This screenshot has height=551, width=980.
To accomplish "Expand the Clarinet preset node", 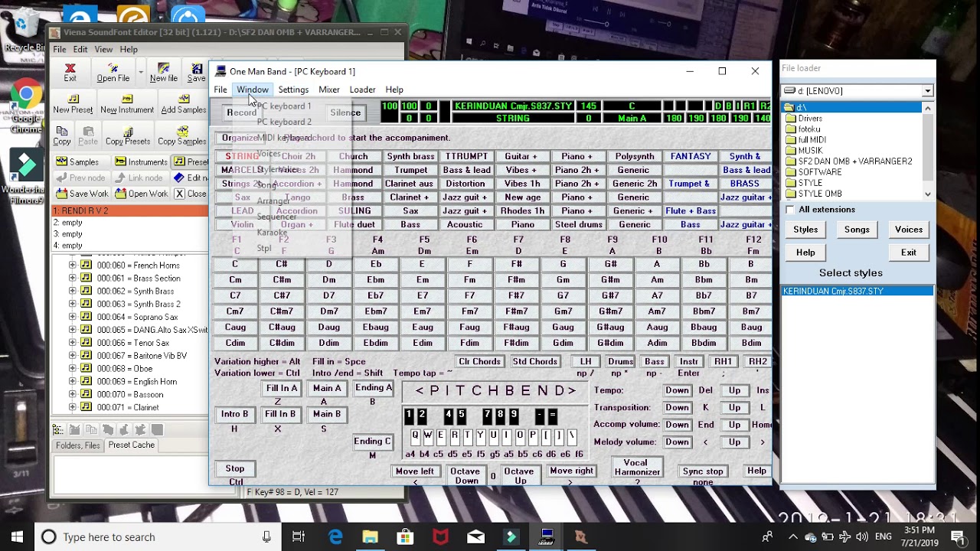I will (x=73, y=408).
